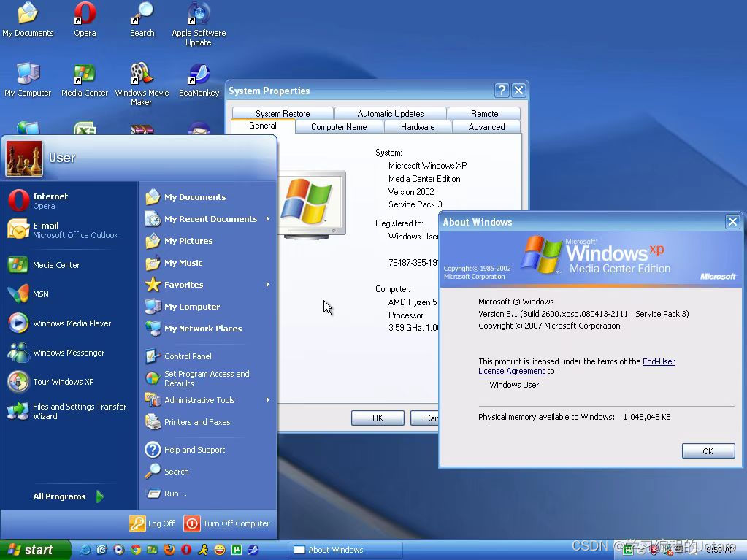Open Windows Movie Maker desktop shortcut

pos(142,84)
